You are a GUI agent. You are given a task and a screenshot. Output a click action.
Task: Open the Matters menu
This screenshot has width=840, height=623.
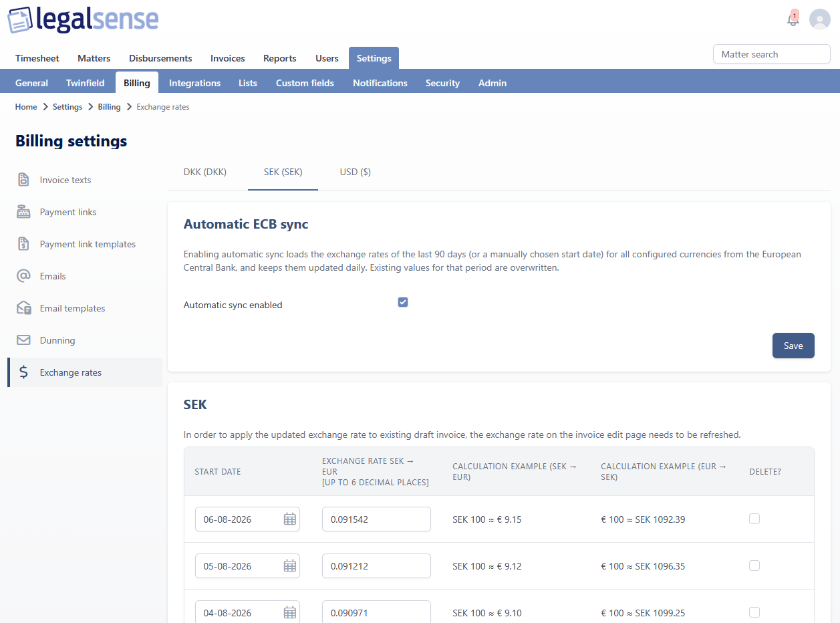[94, 58]
